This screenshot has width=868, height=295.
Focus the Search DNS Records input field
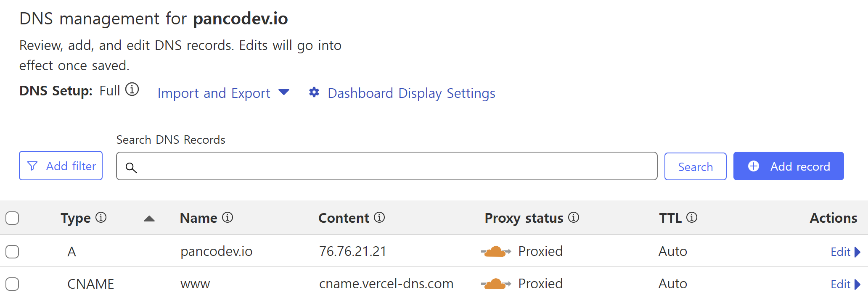pos(387,166)
